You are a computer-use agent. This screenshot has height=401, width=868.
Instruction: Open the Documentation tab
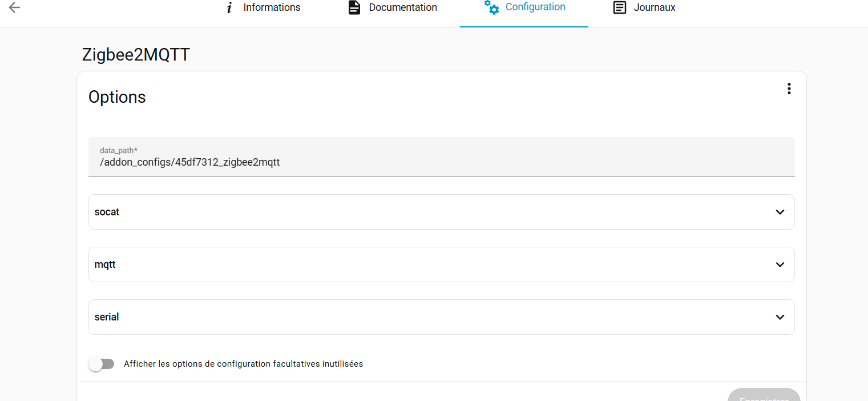403,7
